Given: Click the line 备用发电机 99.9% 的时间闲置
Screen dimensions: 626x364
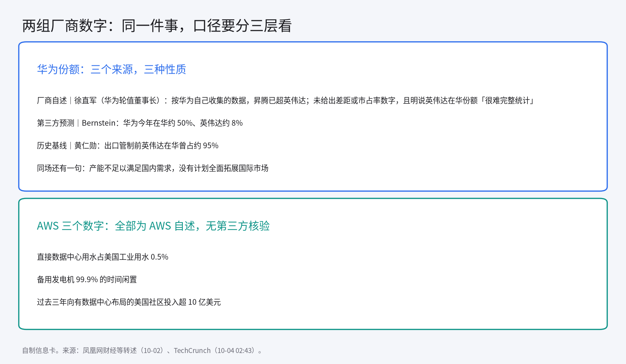Looking at the screenshot, I should 87,279.
